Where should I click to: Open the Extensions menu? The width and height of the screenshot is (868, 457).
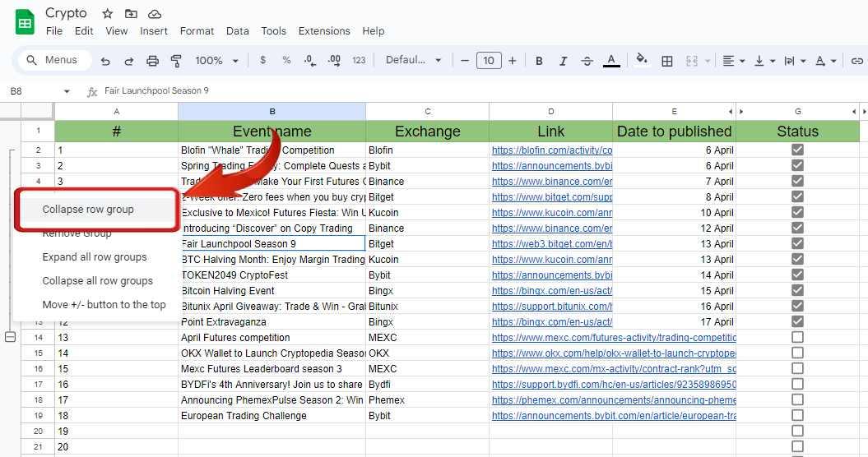[324, 31]
